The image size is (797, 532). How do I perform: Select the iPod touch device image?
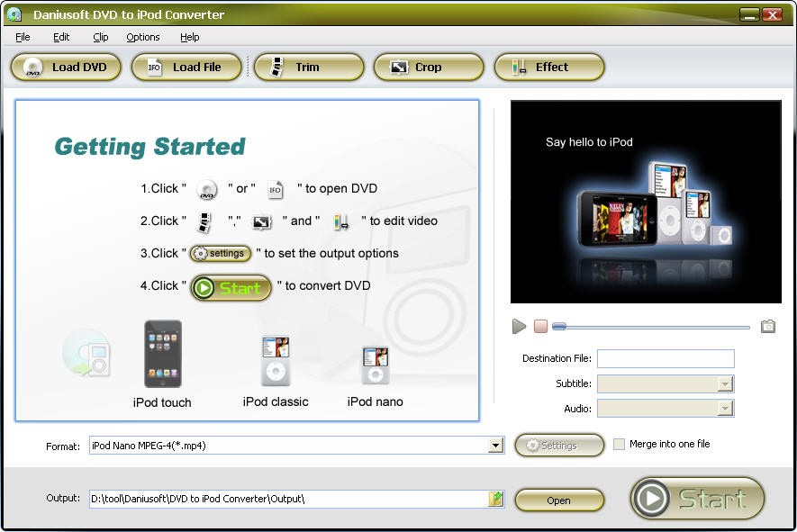click(x=163, y=354)
